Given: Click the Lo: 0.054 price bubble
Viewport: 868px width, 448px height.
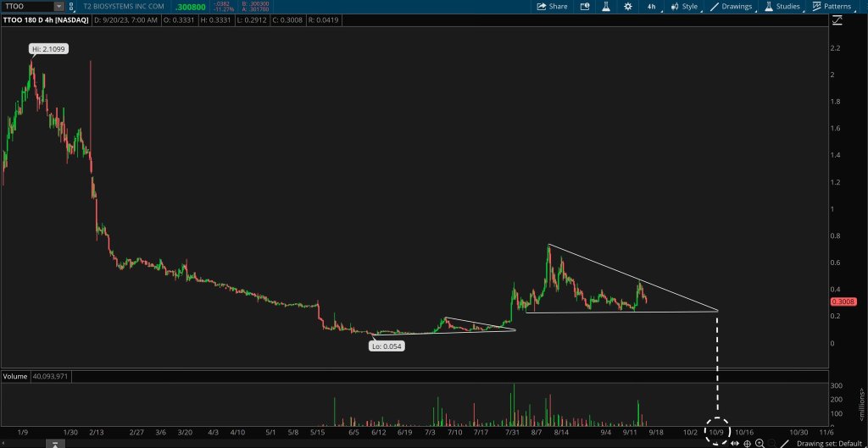Looking at the screenshot, I should (387, 346).
